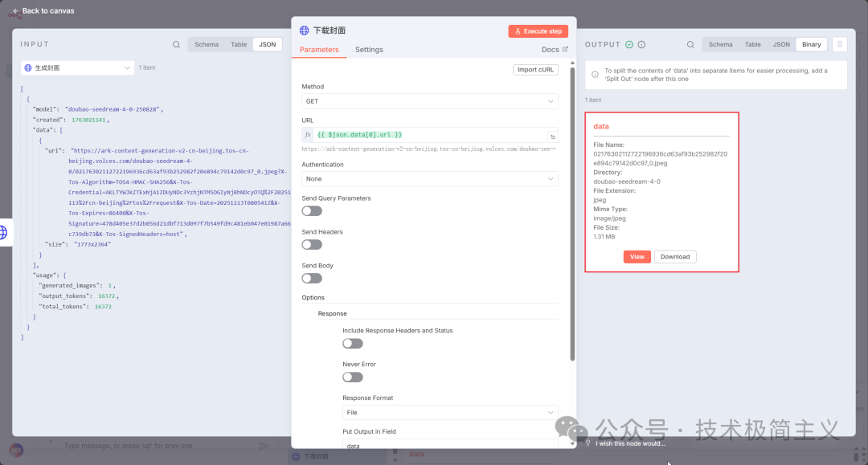
Task: Open the Response Format File dropdown
Action: (x=450, y=413)
